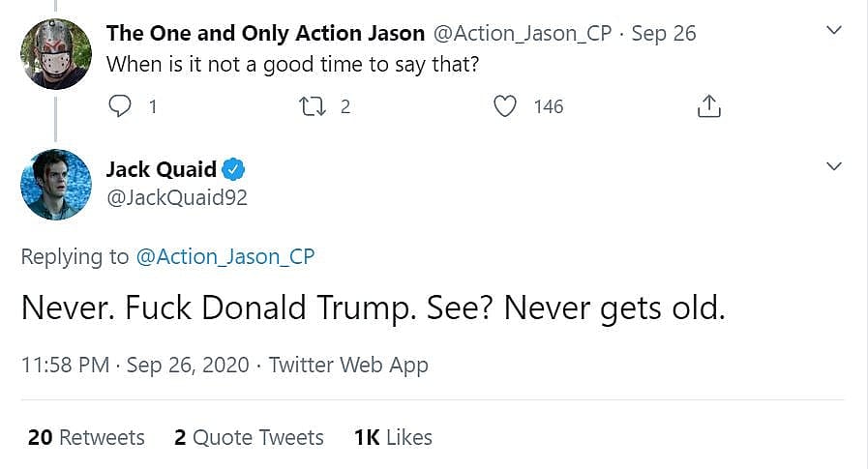The height and width of the screenshot is (469, 868).
Task: Share Action Jason's tweet
Action: [709, 106]
